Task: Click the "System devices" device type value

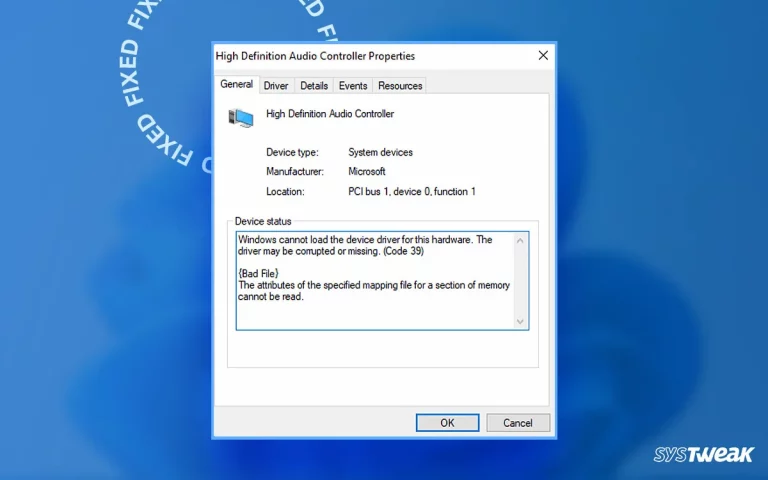Action: coord(380,152)
